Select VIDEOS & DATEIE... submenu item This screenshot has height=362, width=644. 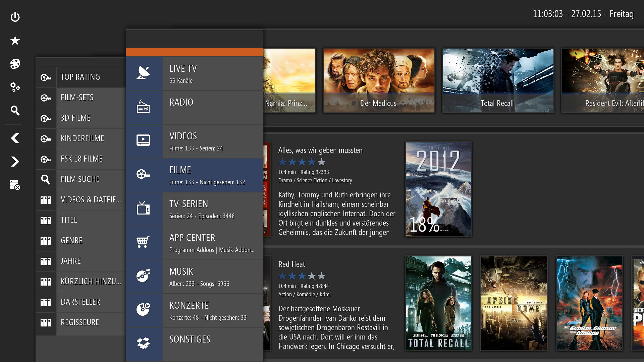80,200
